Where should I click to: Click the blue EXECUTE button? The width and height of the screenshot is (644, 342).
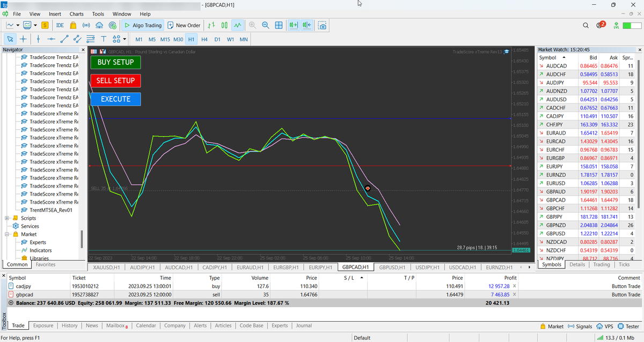point(116,99)
